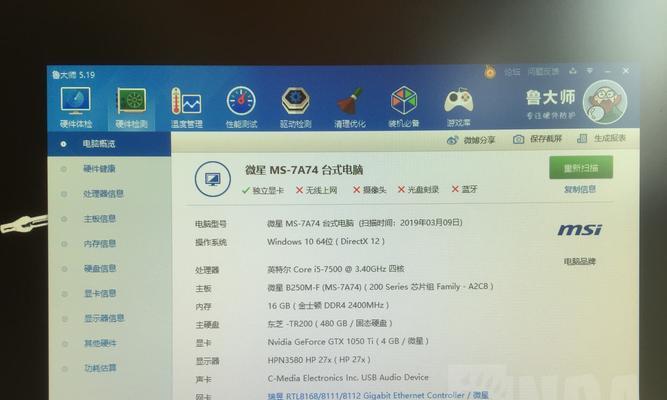Open 装机必备 cube icon
Viewport: 667px width, 400px height.
(404, 100)
